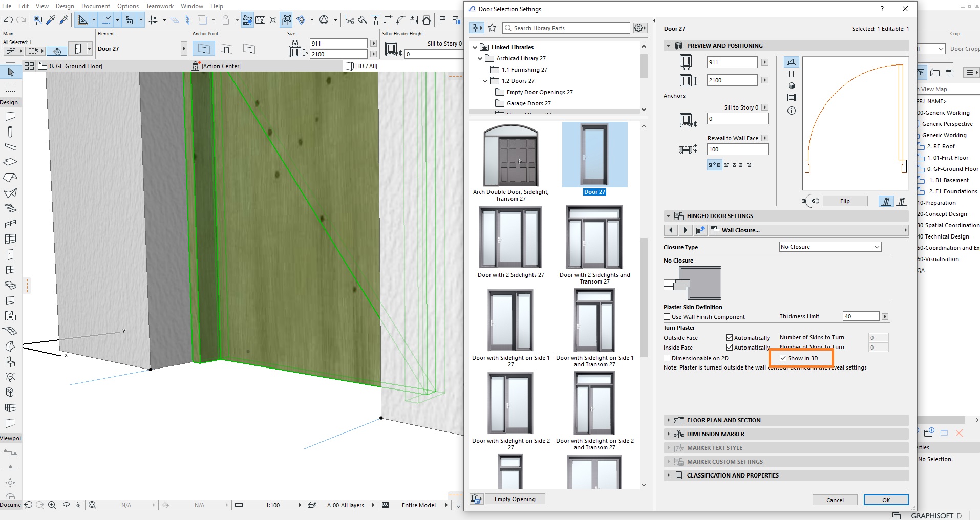Select the Lamp tool in toolbox

click(10, 377)
